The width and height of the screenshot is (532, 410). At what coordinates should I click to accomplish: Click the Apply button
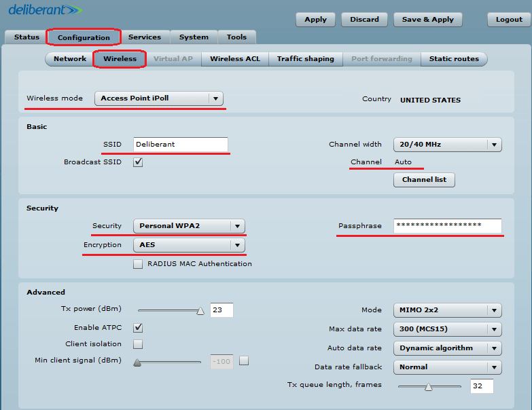pos(315,20)
